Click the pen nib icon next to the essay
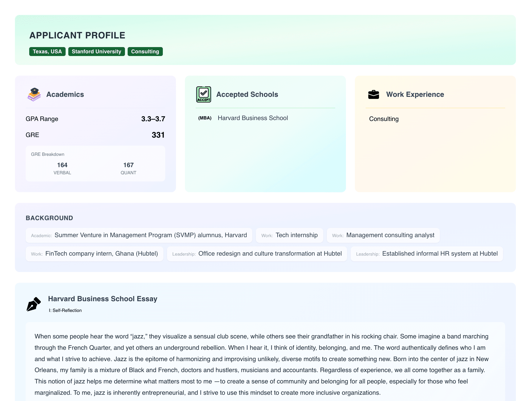This screenshot has height=401, width=532. click(34, 304)
